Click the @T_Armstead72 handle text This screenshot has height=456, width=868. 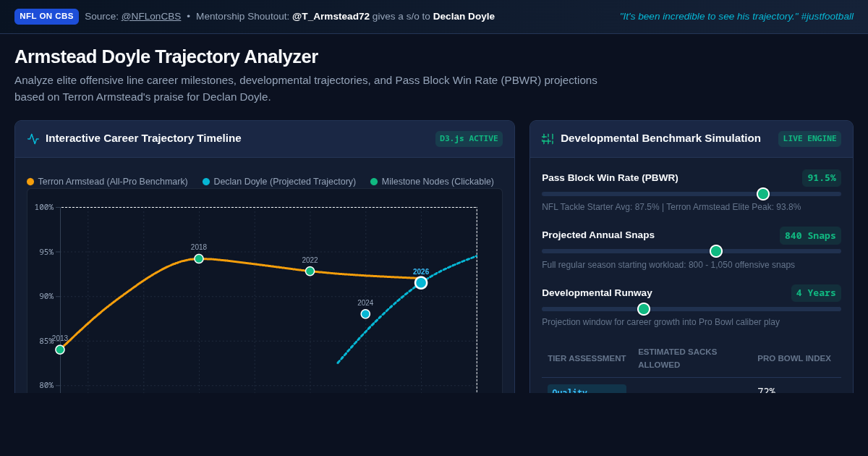coord(331,17)
